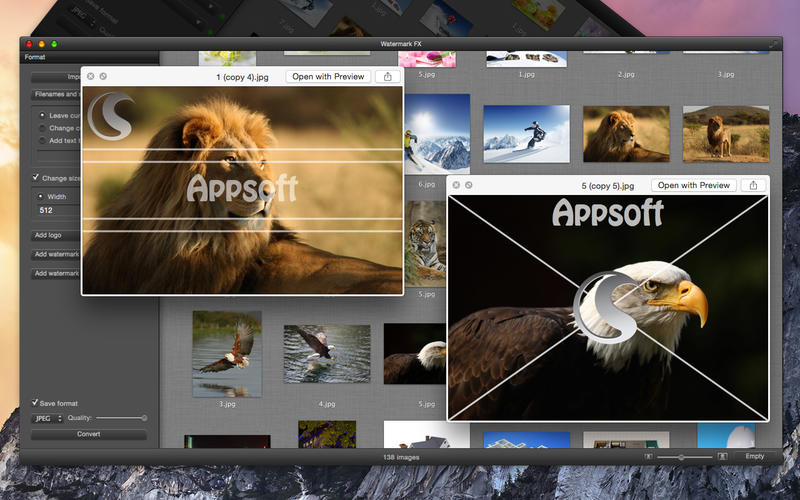Select flying eagle thumbnail above 3.jpg
Image resolution: width=800 pixels, height=500 pixels.
point(227,354)
